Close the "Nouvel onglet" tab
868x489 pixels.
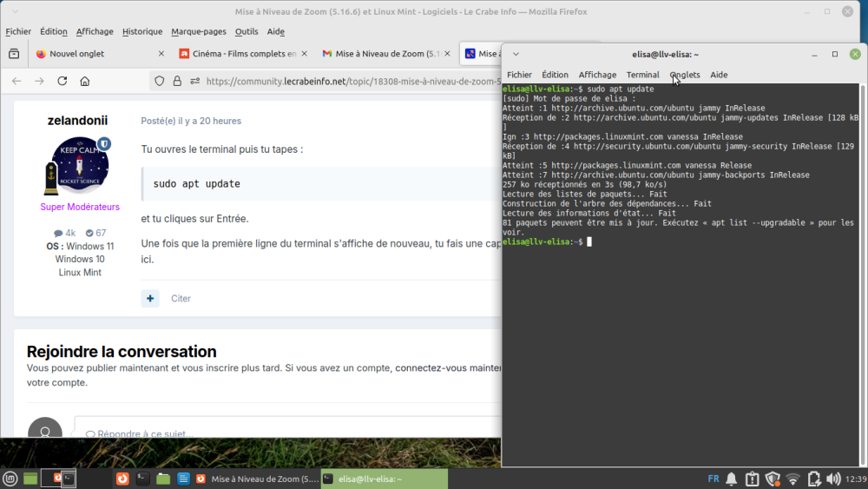click(x=161, y=54)
